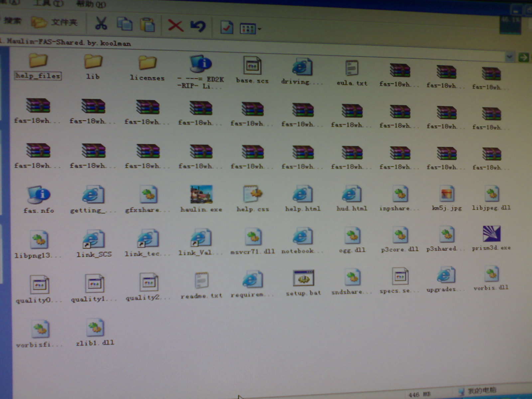Click the 文件夹 Folders button
This screenshot has width=532, height=399.
(x=55, y=22)
